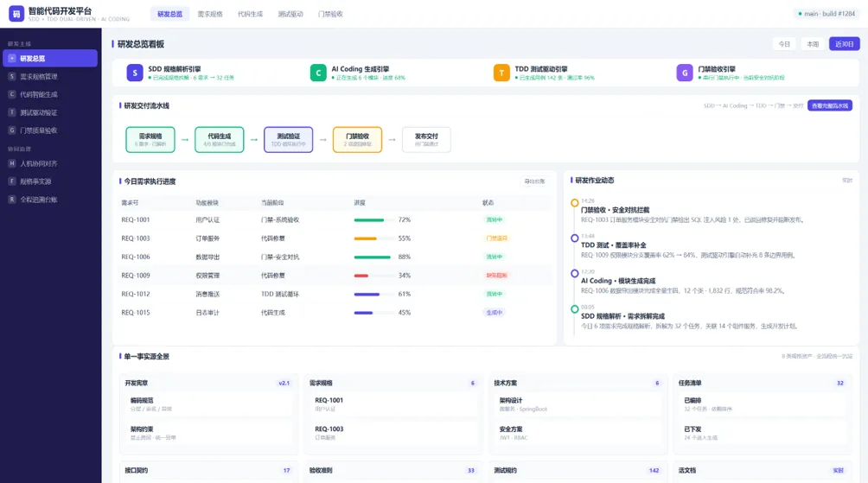Select the 门禁验收 pipeline stage box

pyautogui.click(x=358, y=139)
